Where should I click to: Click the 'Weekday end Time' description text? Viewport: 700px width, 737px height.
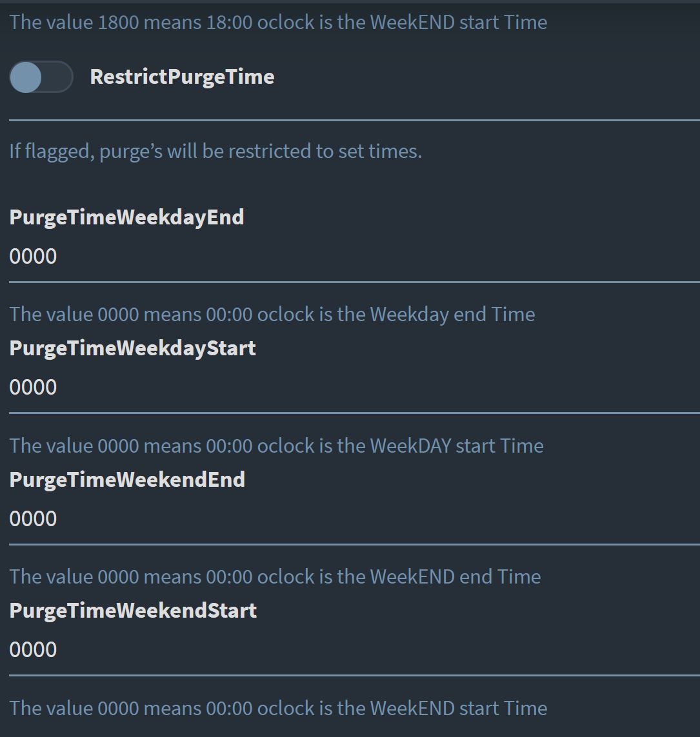(272, 315)
